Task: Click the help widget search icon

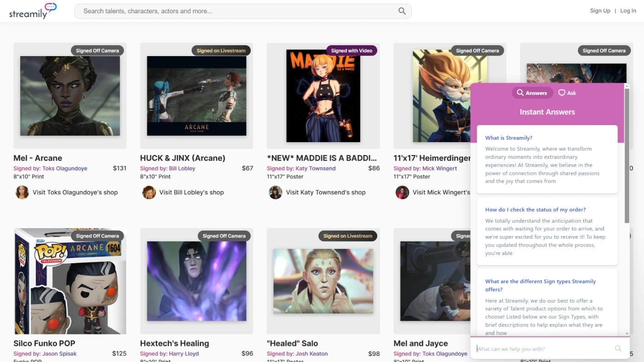Action: pyautogui.click(x=618, y=349)
